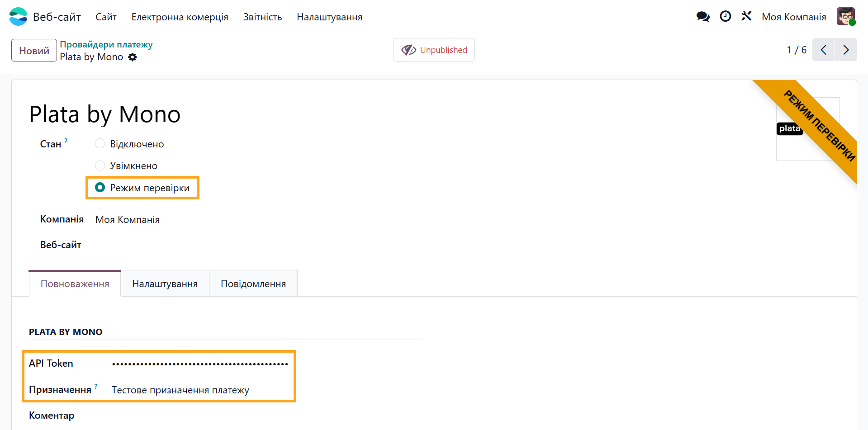The width and height of the screenshot is (868, 430).
Task: Open the Звітність menu
Action: coord(262,17)
